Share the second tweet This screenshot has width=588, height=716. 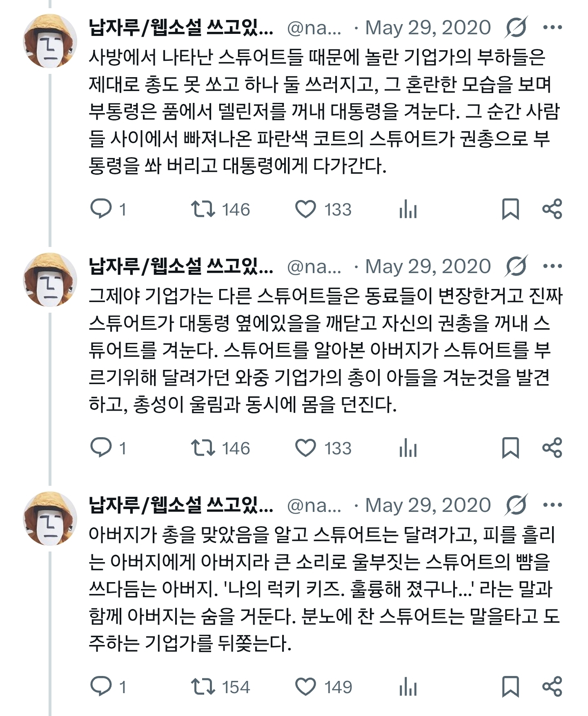[552, 448]
